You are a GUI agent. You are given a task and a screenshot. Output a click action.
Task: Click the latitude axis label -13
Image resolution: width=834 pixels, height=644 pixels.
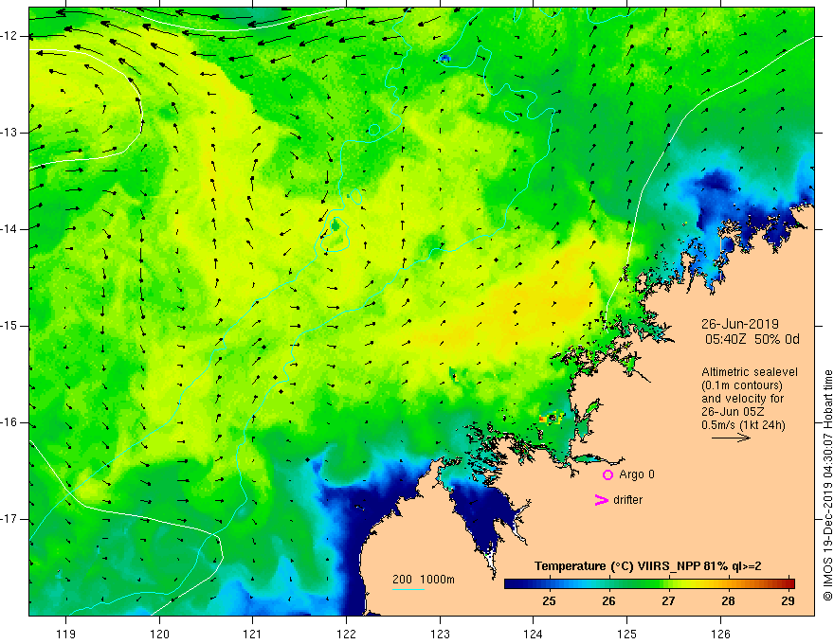pos(9,133)
